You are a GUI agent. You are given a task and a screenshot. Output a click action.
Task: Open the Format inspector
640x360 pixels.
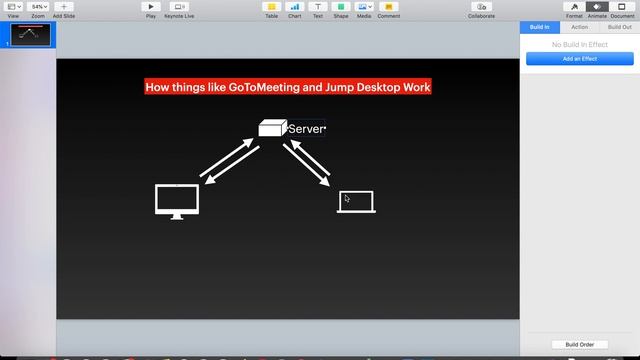(574, 7)
